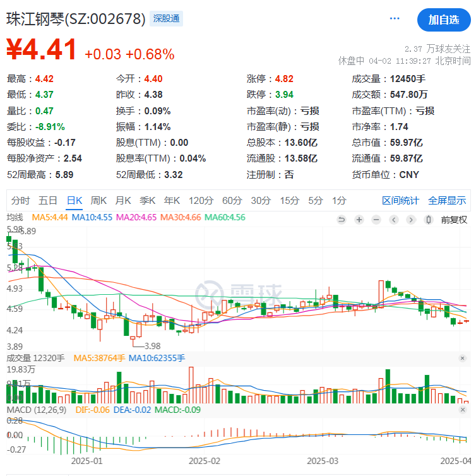Click the 涨停：4.82 stat
The width and height of the screenshot is (476, 476).
click(x=270, y=79)
